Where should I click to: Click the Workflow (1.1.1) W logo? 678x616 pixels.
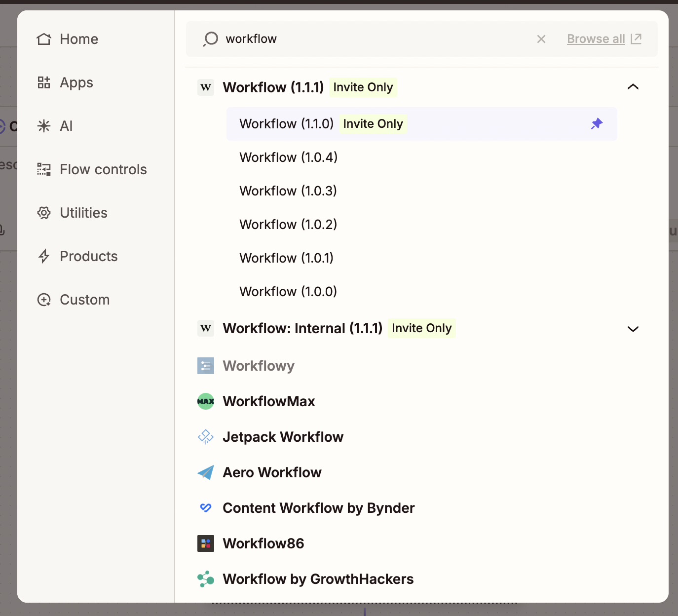point(206,87)
